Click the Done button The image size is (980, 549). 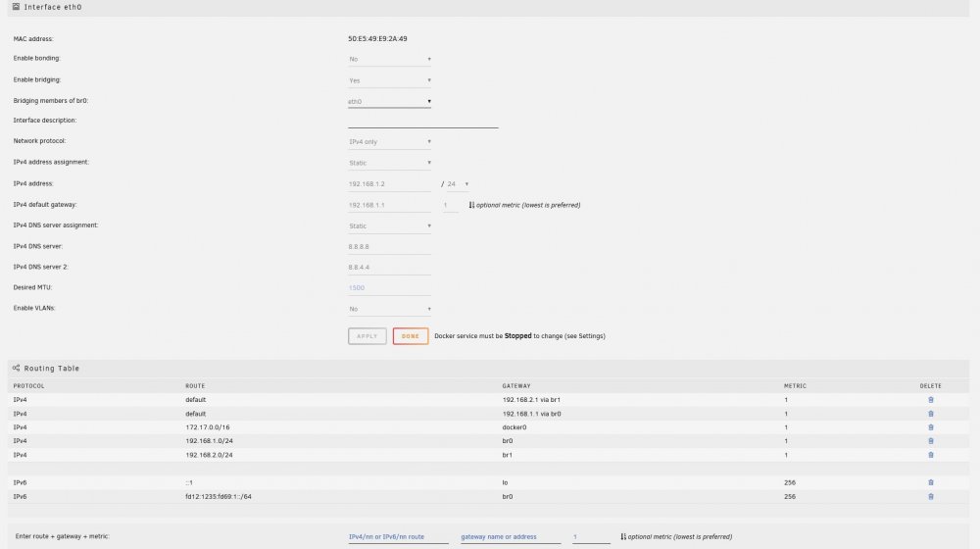pos(410,336)
